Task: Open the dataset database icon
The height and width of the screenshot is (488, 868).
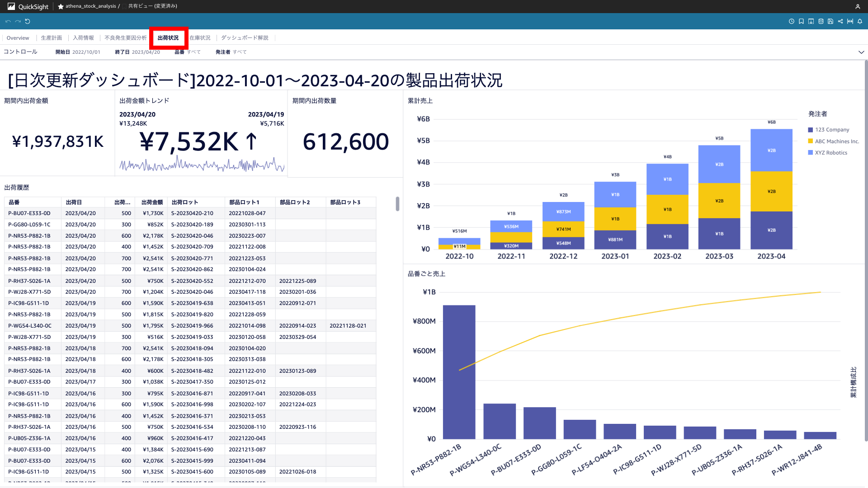Action: [821, 21]
